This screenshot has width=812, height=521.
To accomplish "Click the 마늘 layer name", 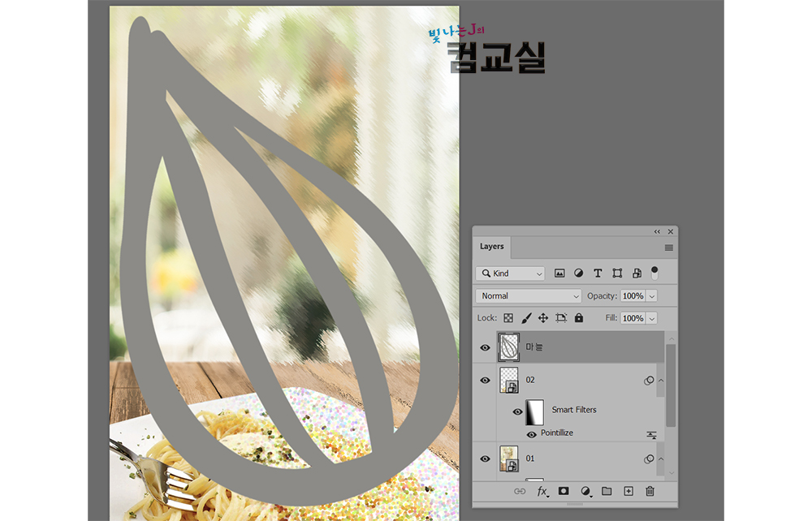I will [534, 347].
